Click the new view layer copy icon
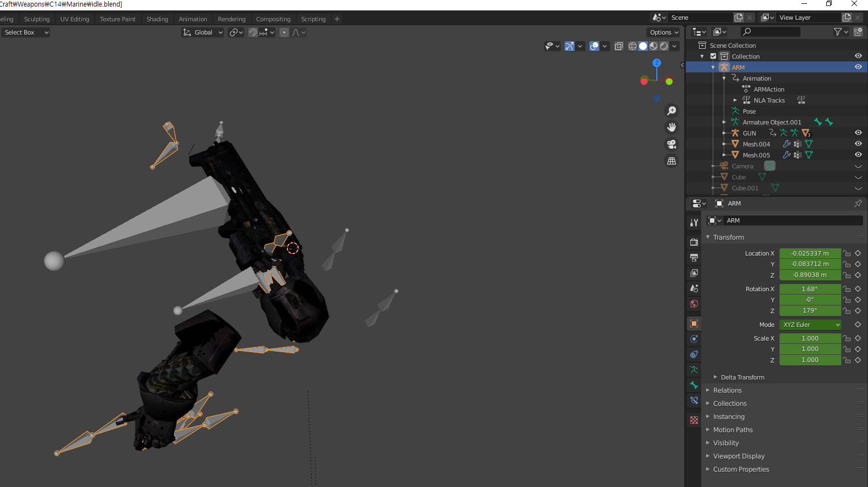This screenshot has height=487, width=868. (x=847, y=18)
